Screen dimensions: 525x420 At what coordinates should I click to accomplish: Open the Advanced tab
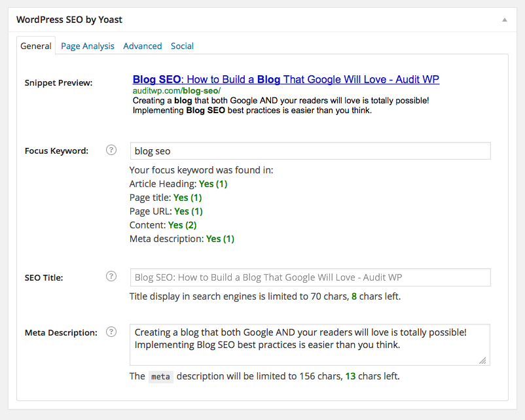click(142, 46)
